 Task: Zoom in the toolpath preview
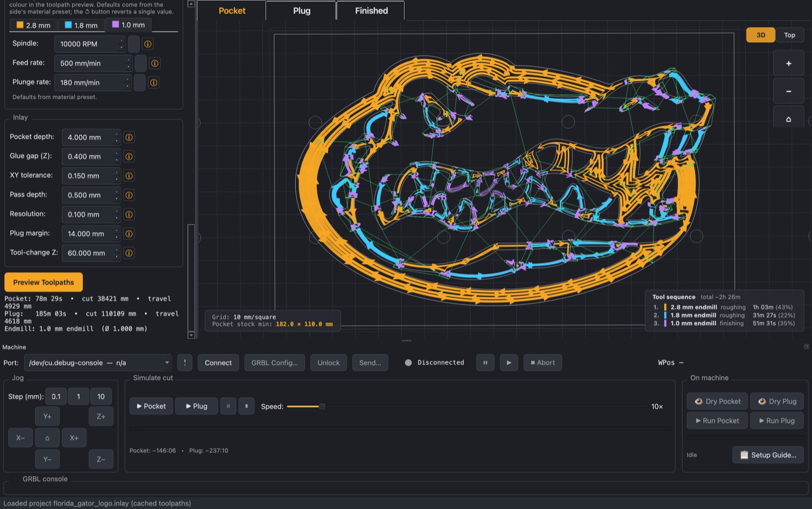coord(788,63)
